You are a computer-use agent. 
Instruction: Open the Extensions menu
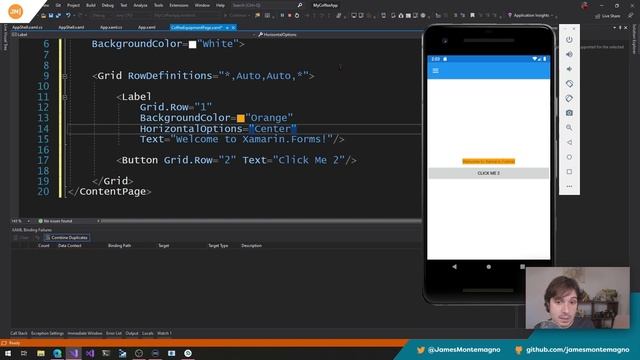point(179,5)
